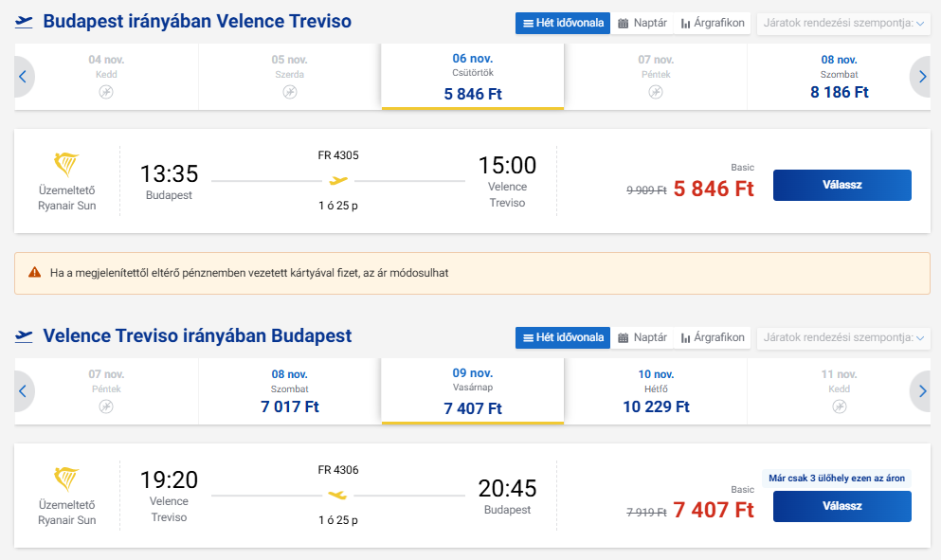Select return 'Hét idővonala' view
Screen dimensions: 941x560
(x=563, y=337)
